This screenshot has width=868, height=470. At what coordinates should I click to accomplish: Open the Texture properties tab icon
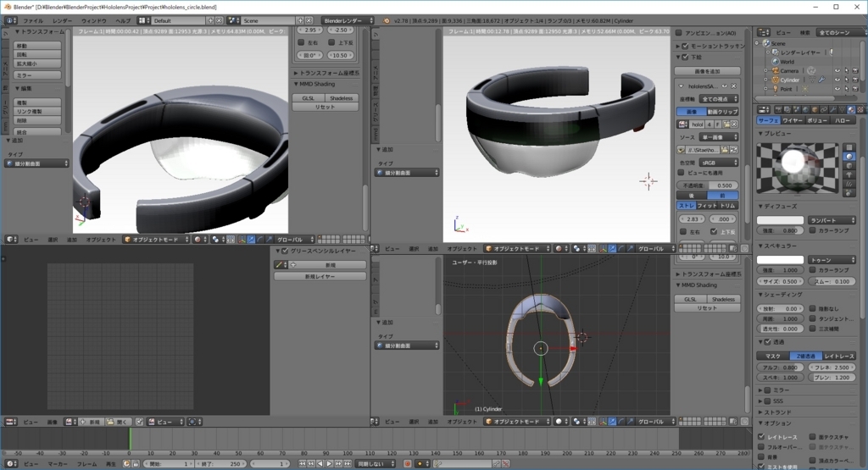point(860,109)
